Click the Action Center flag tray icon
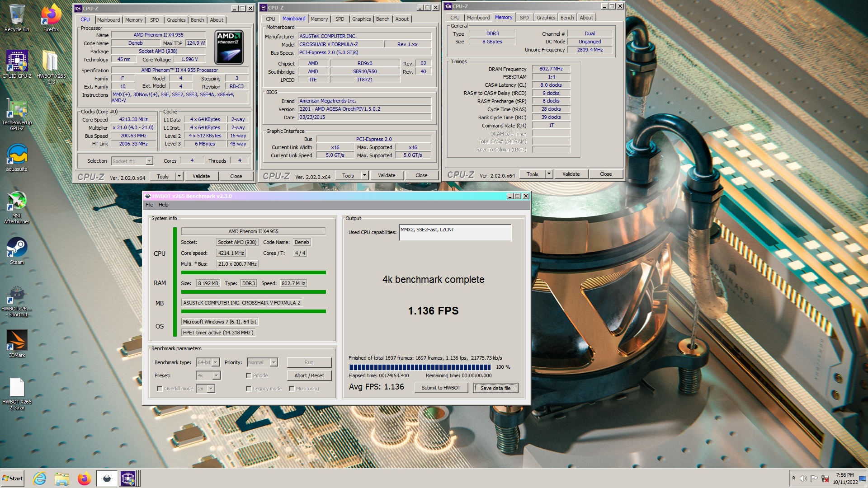The image size is (868, 488). [814, 479]
